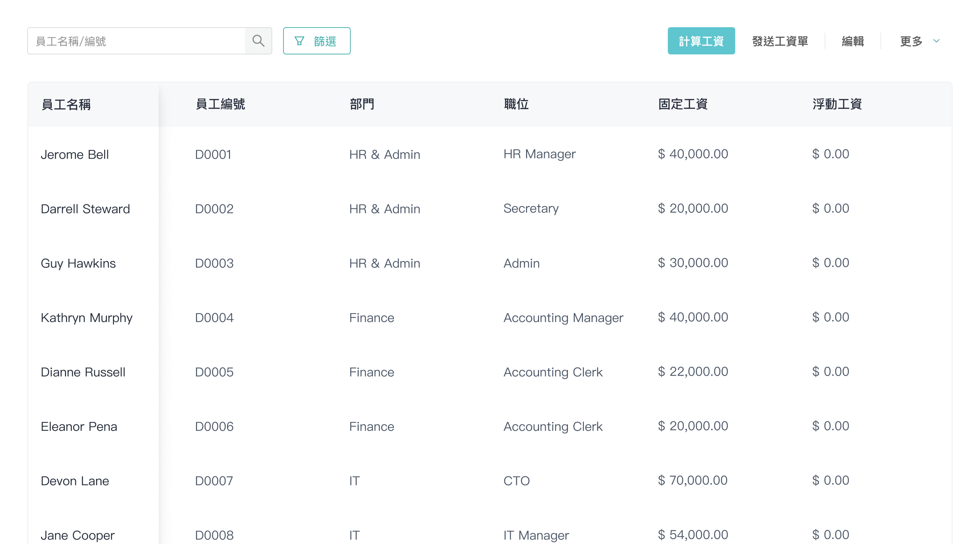The width and height of the screenshot is (980, 544).
Task: Click the 部門 column header
Action: pos(362,104)
